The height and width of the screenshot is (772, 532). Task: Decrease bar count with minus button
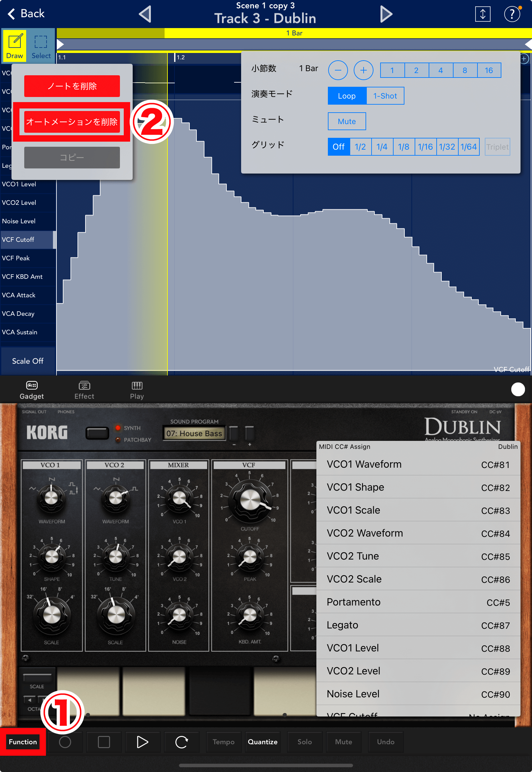click(x=338, y=70)
